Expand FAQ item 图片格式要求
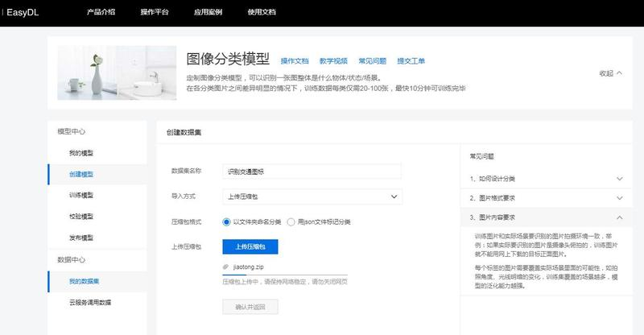The height and width of the screenshot is (335, 644). click(547, 198)
